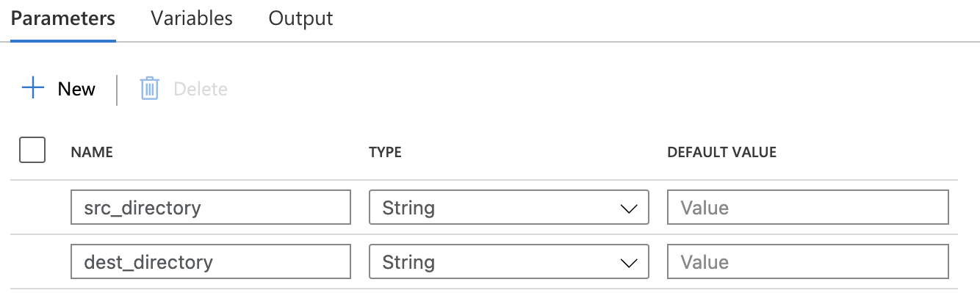The width and height of the screenshot is (980, 307).
Task: Click the chevron arrow in src_directory type
Action: (x=629, y=209)
